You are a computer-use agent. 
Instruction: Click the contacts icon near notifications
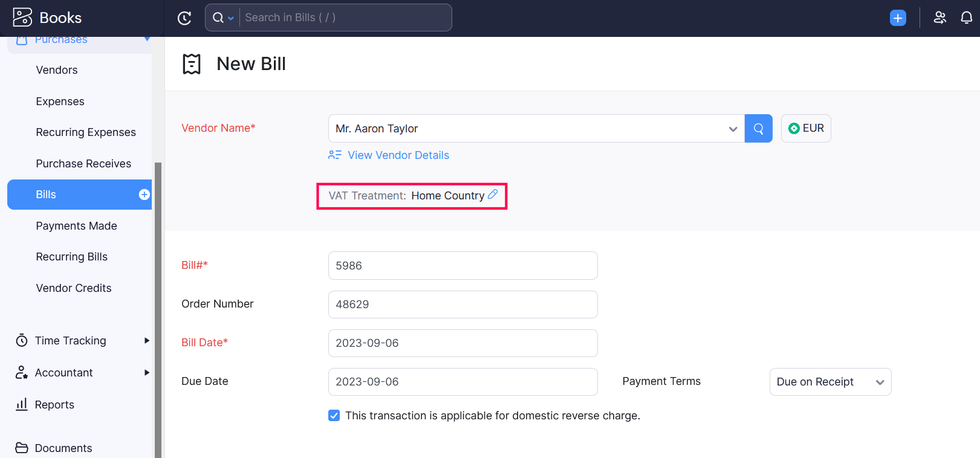click(939, 18)
